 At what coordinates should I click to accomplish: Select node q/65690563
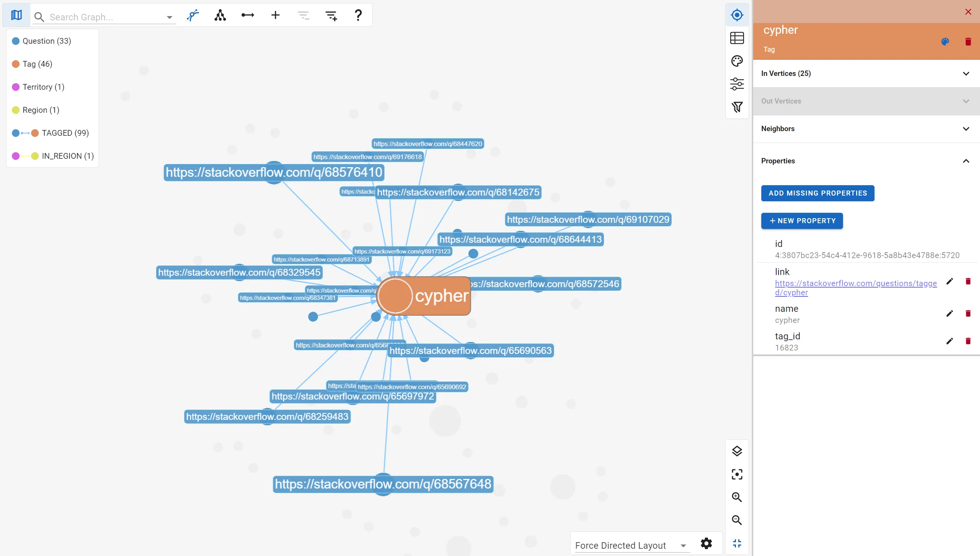[x=470, y=350]
